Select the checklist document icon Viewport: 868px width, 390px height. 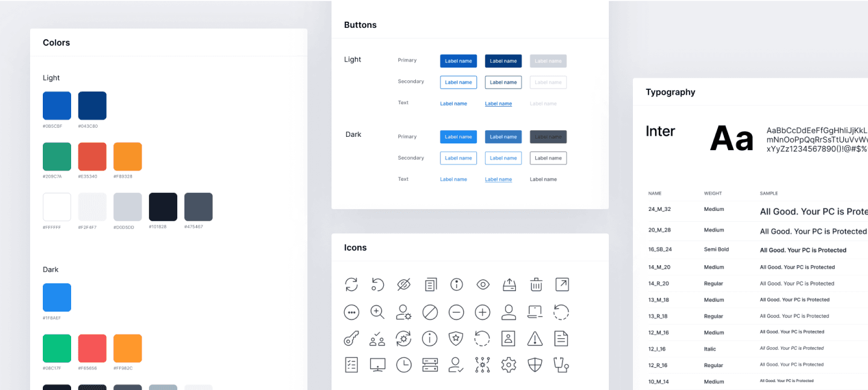pyautogui.click(x=351, y=365)
